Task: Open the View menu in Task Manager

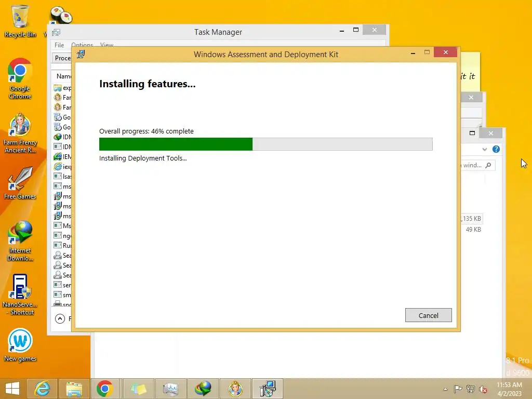Action: pyautogui.click(x=107, y=45)
